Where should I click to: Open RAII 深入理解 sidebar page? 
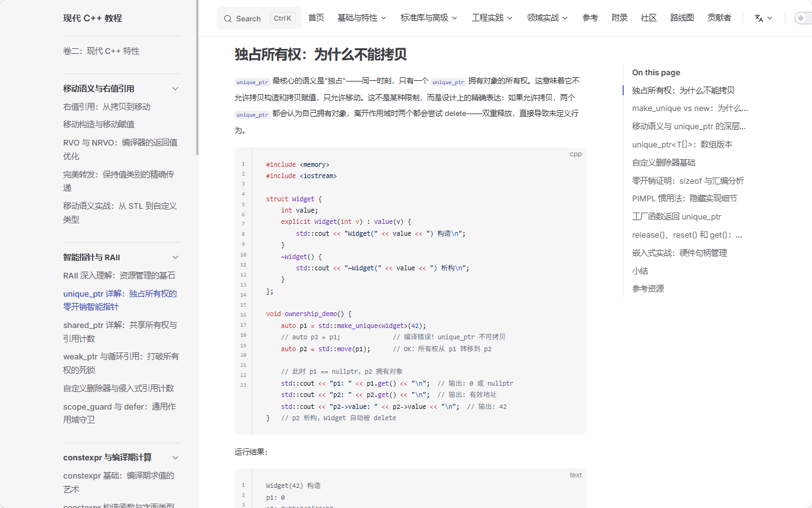click(x=119, y=275)
